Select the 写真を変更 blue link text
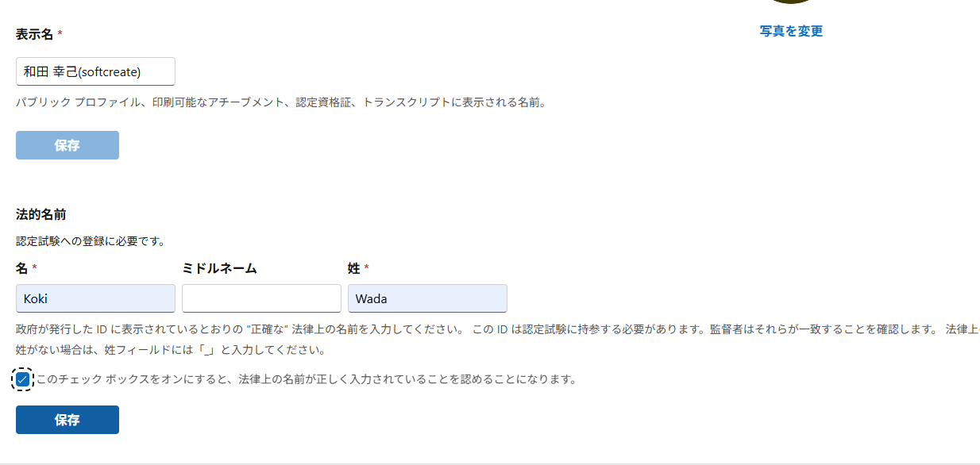This screenshot has width=980, height=465. coord(790,31)
